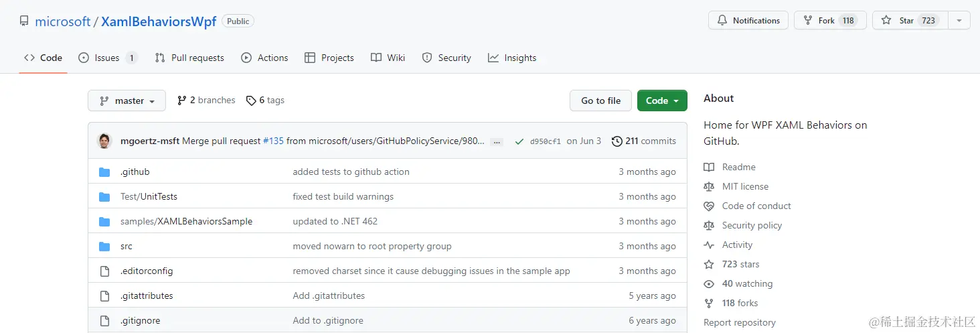This screenshot has height=333, width=980.
Task: Open the .gitattributes file
Action: (x=147, y=296)
